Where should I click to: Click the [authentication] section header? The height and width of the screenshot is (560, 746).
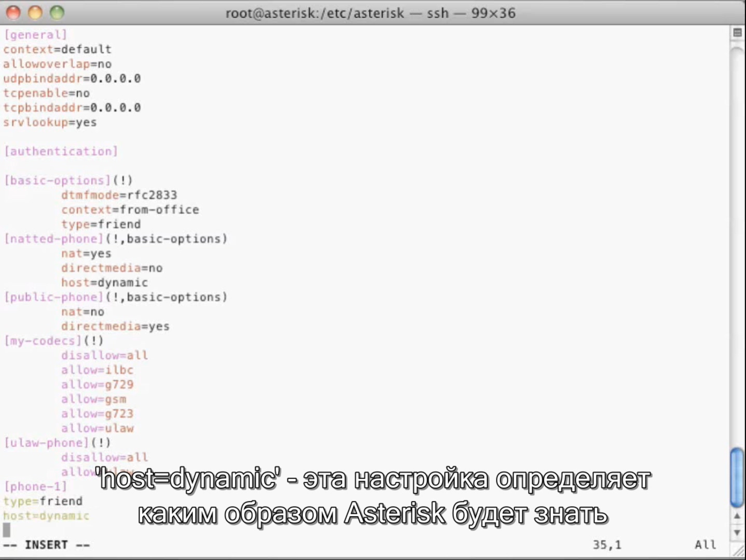(61, 151)
